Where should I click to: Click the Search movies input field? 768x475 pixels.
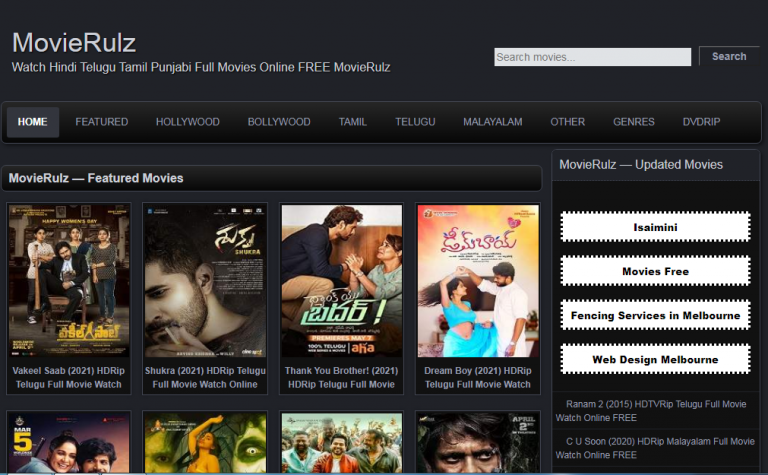coord(593,57)
